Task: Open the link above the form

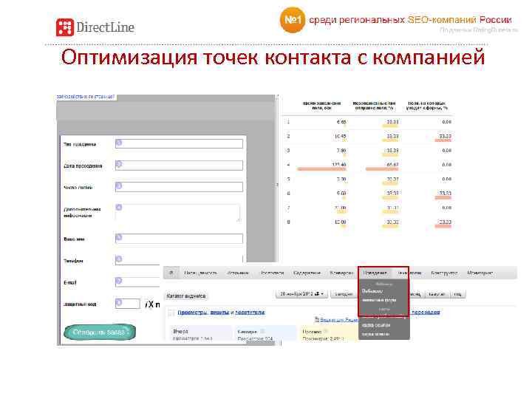Action: pos(86,97)
